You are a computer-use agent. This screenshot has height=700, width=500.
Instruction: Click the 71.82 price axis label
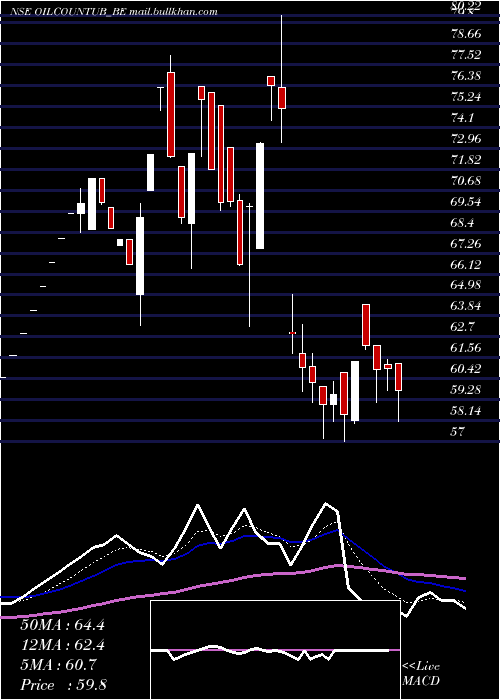(467, 159)
